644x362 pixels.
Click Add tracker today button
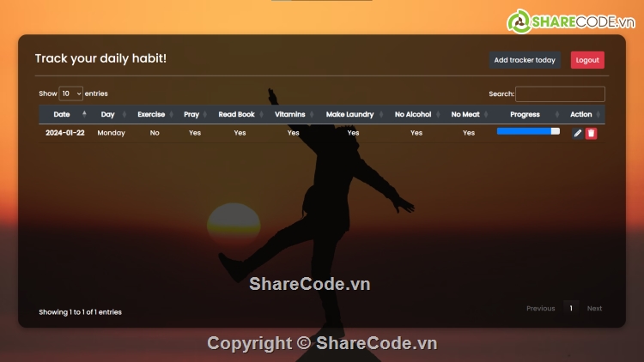pyautogui.click(x=525, y=60)
